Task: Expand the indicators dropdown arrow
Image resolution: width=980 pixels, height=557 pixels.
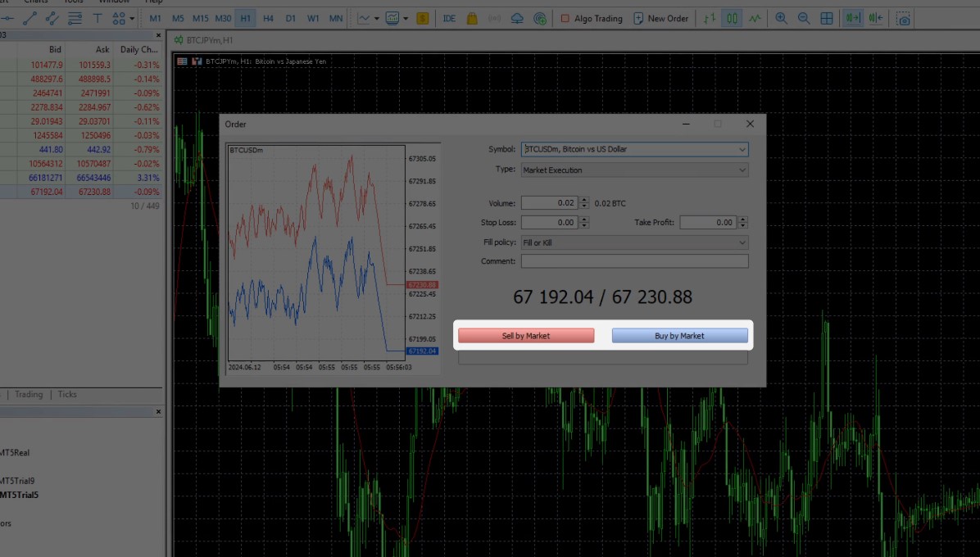Action: click(x=406, y=19)
